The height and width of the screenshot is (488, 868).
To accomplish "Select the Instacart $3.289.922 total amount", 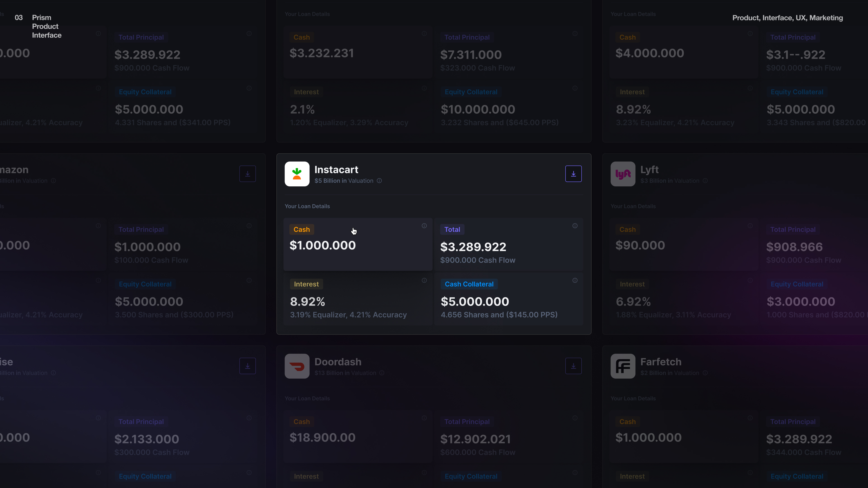I will (473, 247).
